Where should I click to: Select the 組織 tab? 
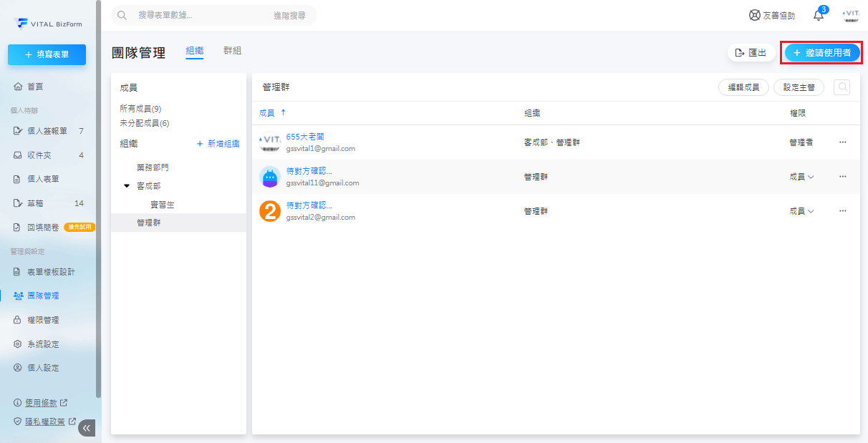(194, 51)
